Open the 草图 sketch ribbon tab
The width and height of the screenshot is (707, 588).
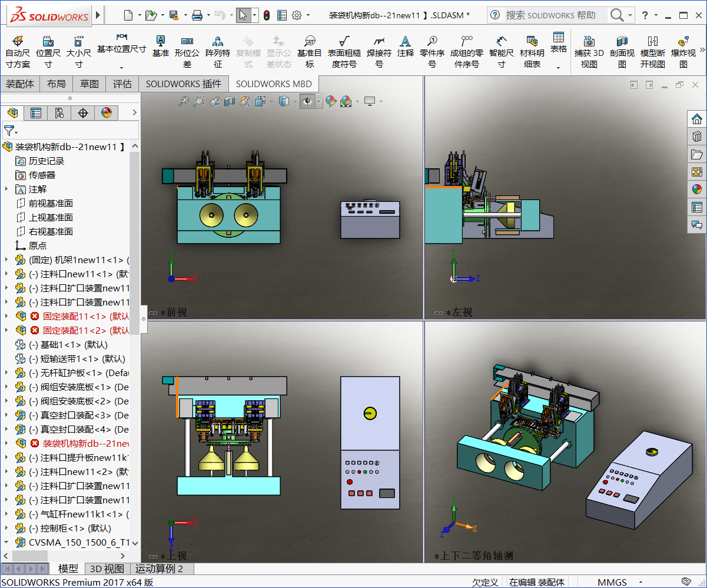(x=89, y=84)
